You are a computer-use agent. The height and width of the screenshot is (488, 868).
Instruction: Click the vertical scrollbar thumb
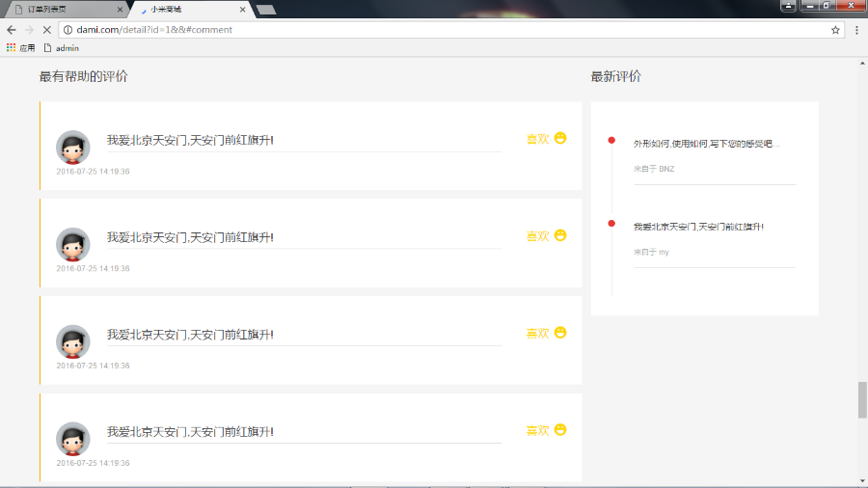tap(862, 399)
